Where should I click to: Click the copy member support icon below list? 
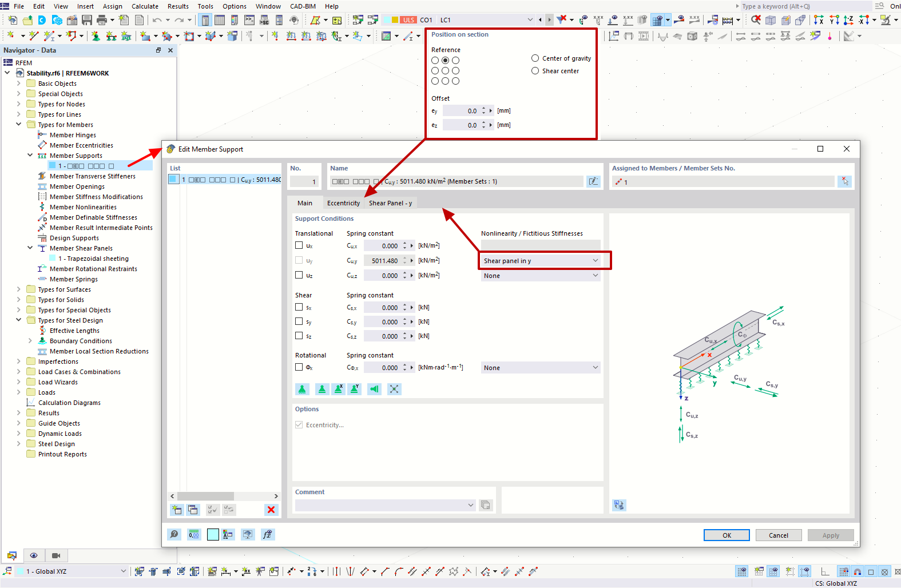click(x=193, y=510)
